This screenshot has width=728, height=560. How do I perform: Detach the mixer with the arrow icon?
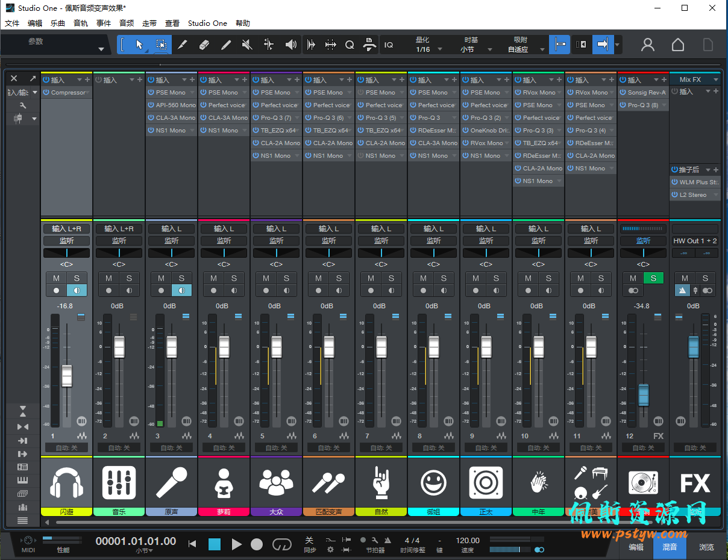tap(33, 78)
